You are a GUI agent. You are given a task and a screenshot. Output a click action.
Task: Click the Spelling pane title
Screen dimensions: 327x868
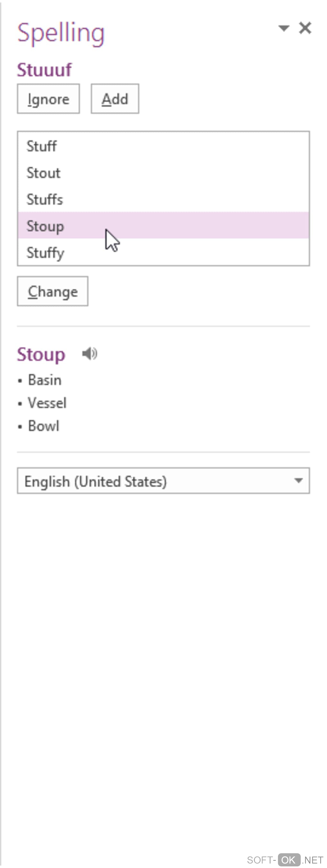coord(61,33)
